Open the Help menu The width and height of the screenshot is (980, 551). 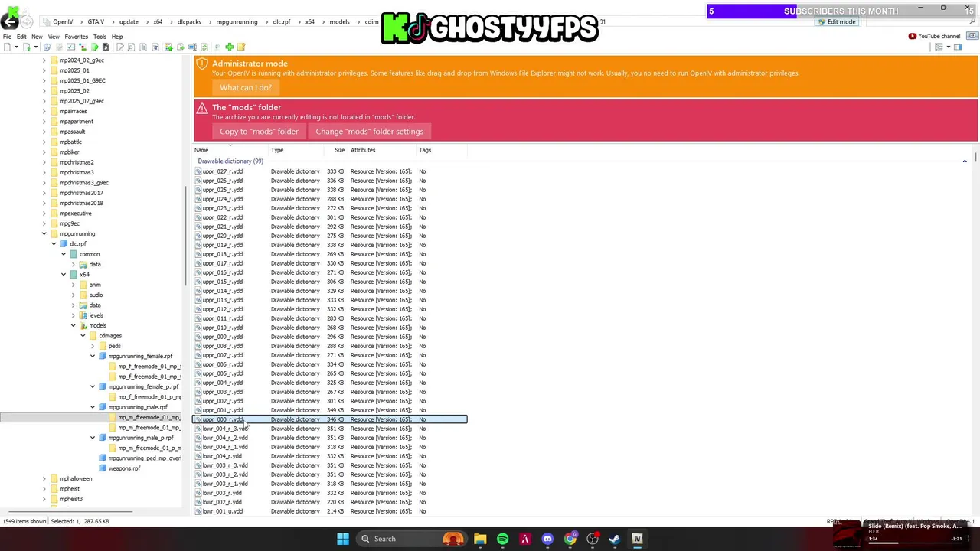coord(117,37)
